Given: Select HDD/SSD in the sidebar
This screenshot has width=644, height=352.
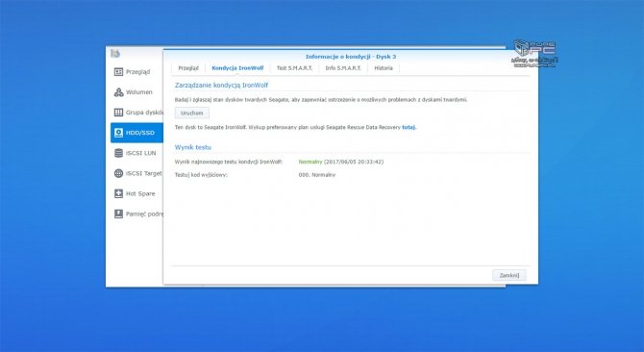Looking at the screenshot, I should click(136, 133).
